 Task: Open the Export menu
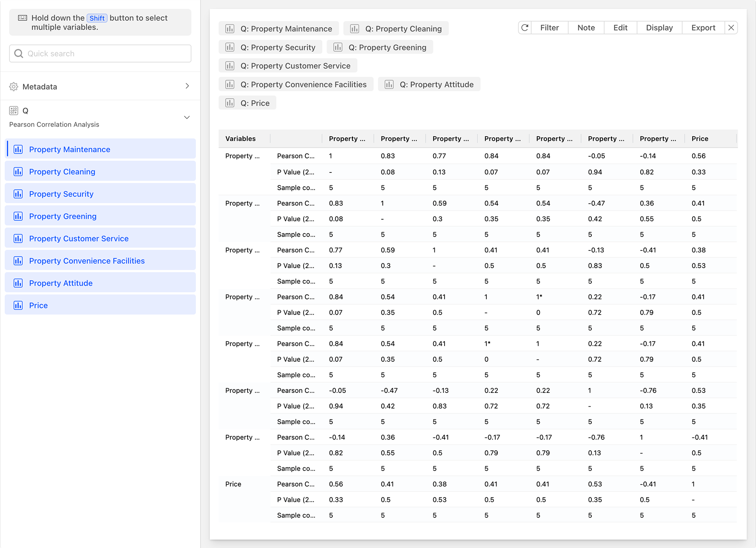703,28
